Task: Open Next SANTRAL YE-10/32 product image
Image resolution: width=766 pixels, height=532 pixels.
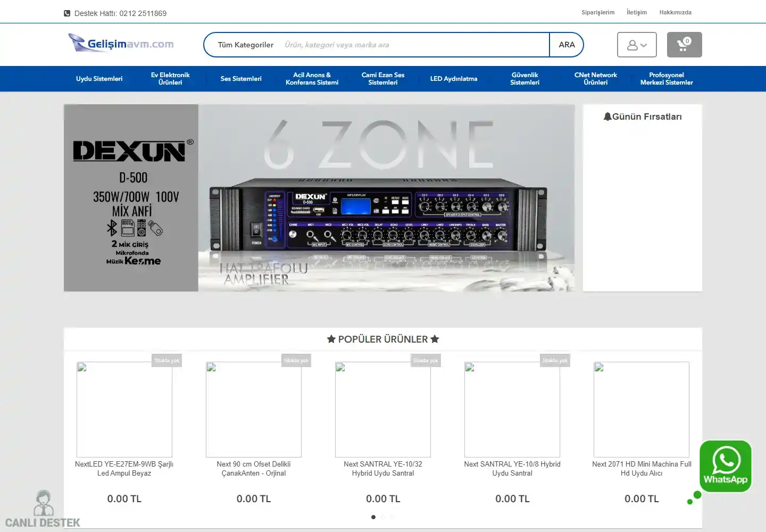Action: click(383, 410)
